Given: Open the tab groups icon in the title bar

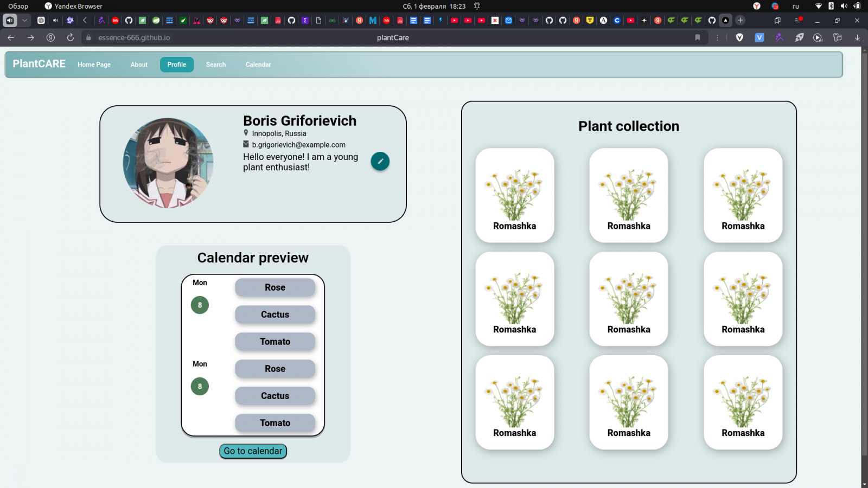Looking at the screenshot, I should [x=777, y=20].
